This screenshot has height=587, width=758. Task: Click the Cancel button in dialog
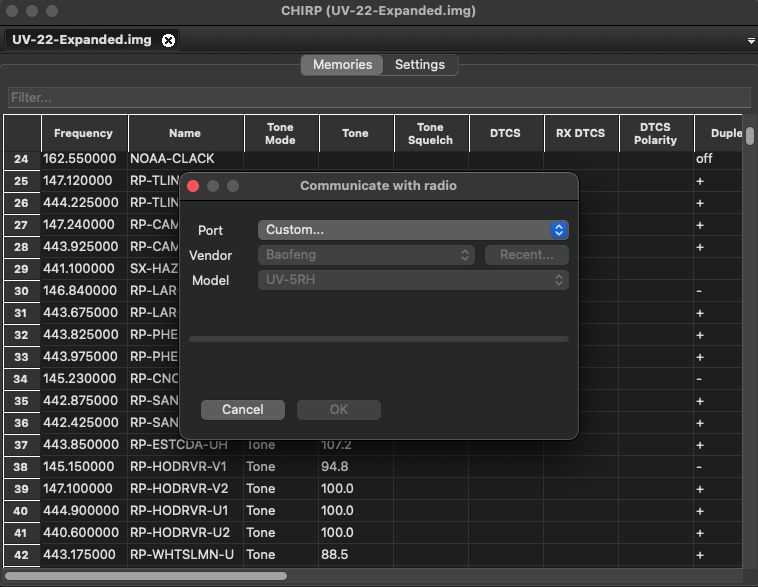coord(242,409)
